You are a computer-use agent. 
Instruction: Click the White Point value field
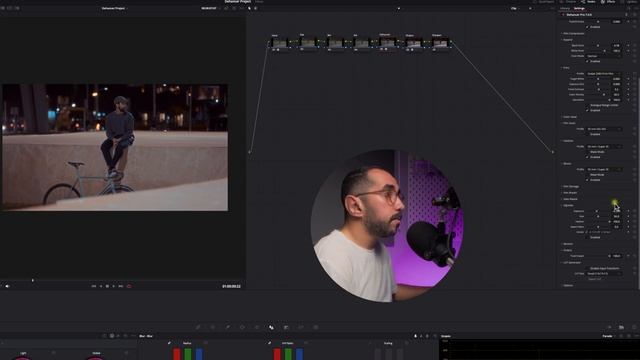coord(616,51)
